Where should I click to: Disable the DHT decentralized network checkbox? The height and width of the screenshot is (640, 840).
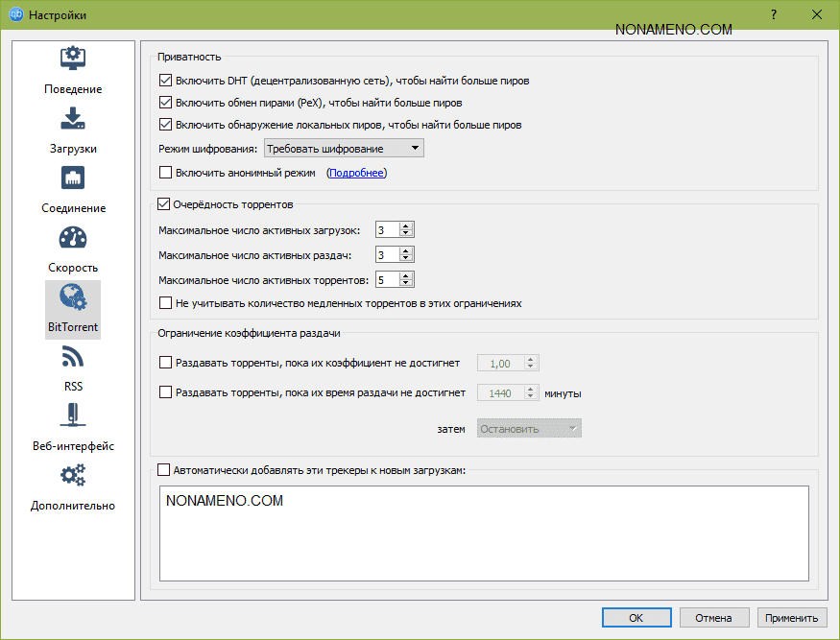[165, 82]
